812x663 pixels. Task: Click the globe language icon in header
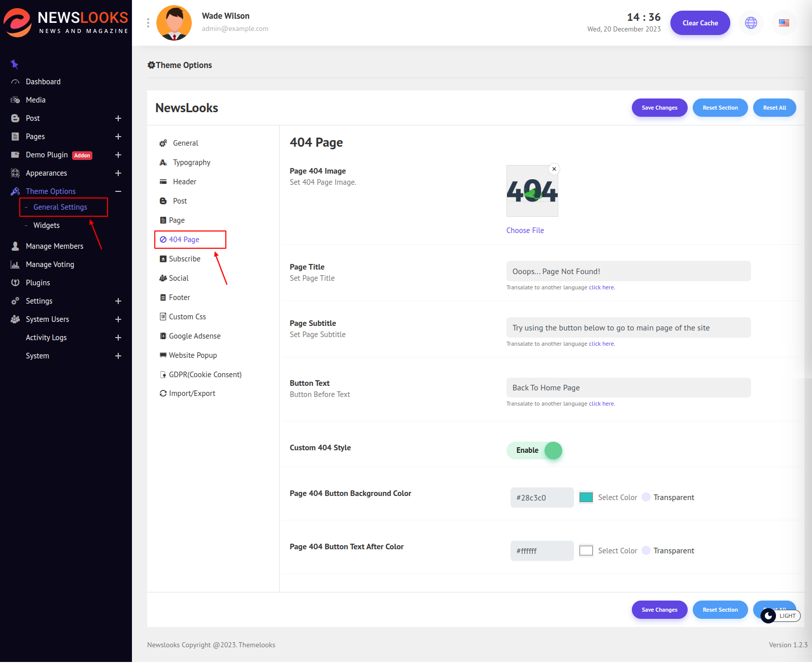(x=751, y=23)
